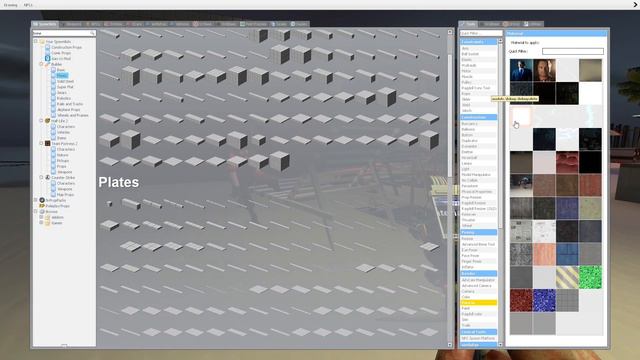
Task: Click the Constraints category header in the tool list
Action: click(x=478, y=42)
